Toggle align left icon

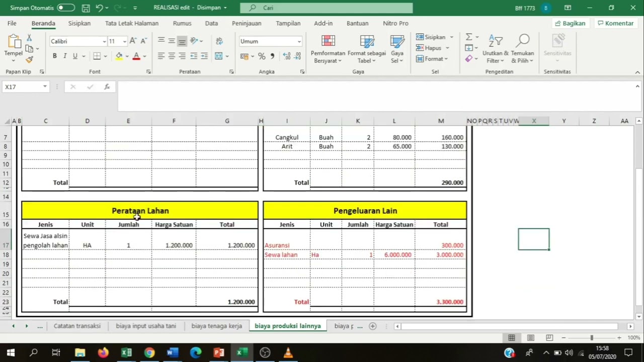click(161, 56)
